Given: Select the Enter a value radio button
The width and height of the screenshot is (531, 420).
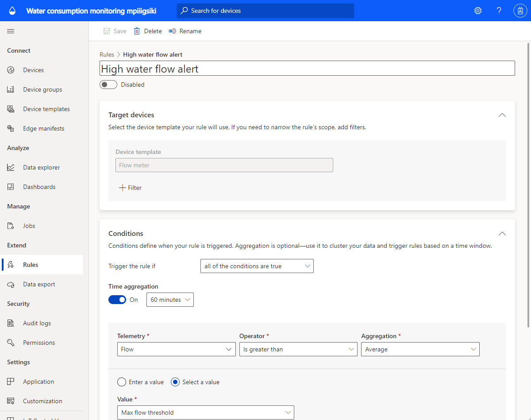Looking at the screenshot, I should pos(122,382).
